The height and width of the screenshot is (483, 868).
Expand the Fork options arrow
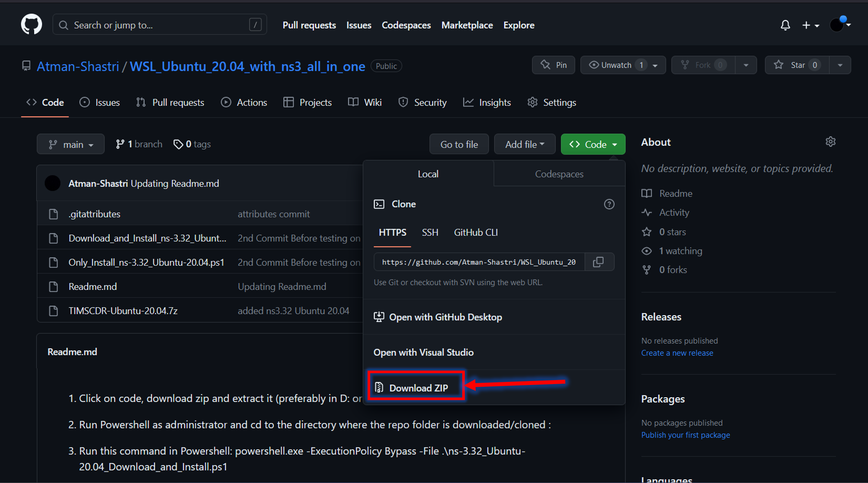[746, 65]
